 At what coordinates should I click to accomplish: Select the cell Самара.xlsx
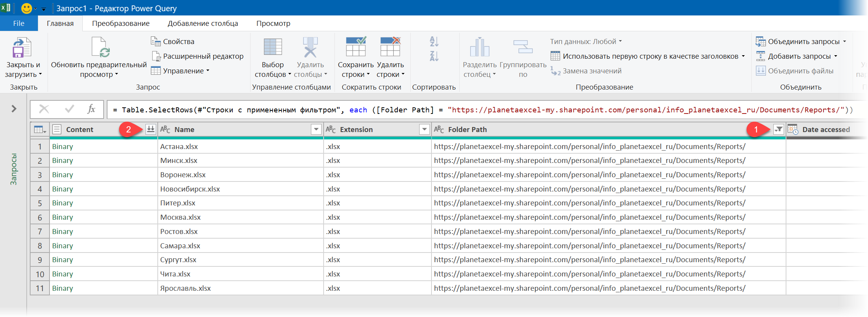tap(240, 246)
